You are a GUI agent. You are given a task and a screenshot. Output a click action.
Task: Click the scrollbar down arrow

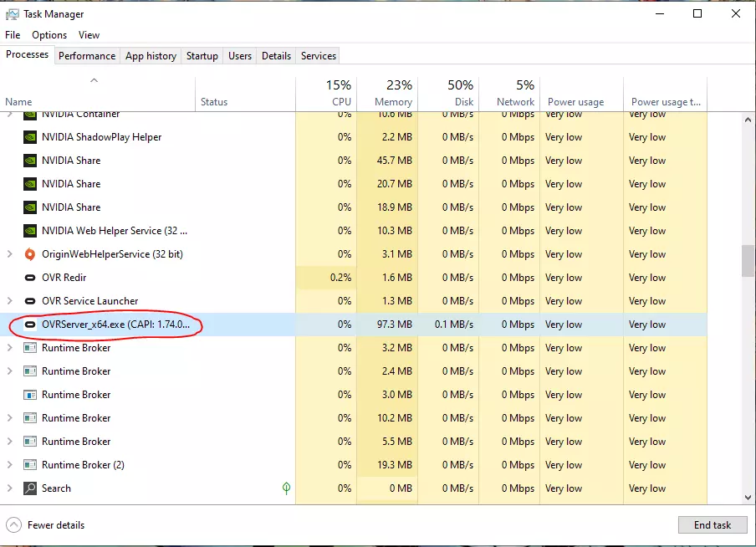coord(748,498)
